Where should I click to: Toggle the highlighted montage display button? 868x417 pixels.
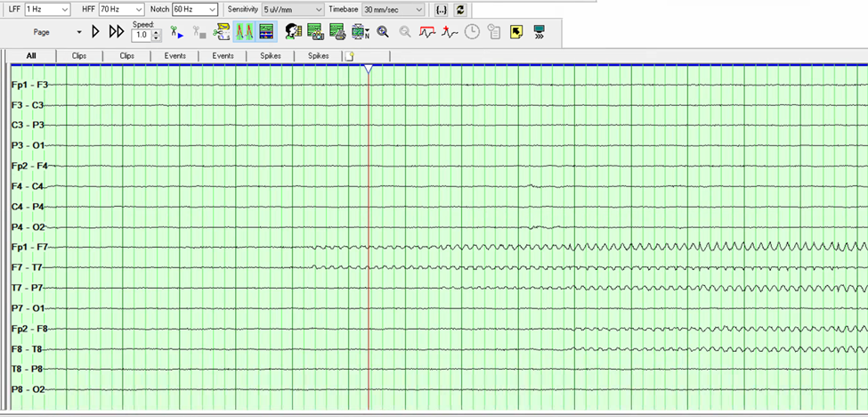[265, 32]
